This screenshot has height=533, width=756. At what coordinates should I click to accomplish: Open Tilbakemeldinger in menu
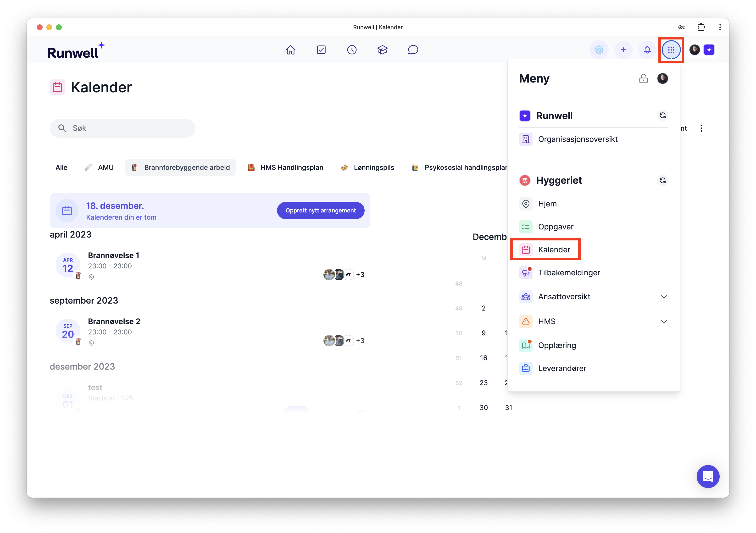pos(593,272)
